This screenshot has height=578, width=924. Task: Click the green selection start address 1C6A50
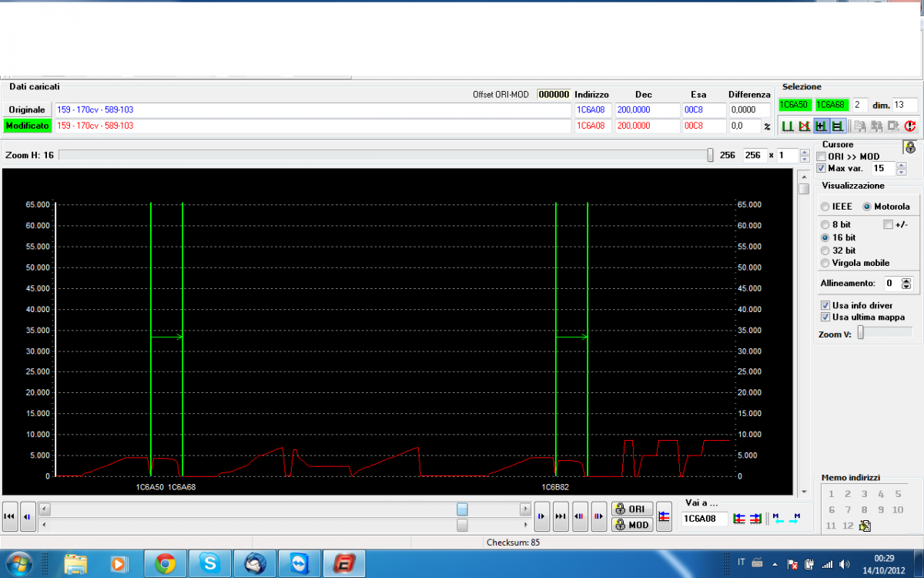[x=795, y=104]
